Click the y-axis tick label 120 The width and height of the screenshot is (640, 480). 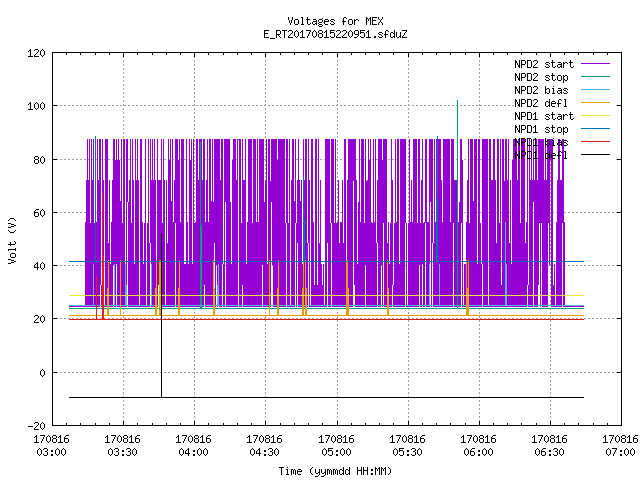pos(36,53)
